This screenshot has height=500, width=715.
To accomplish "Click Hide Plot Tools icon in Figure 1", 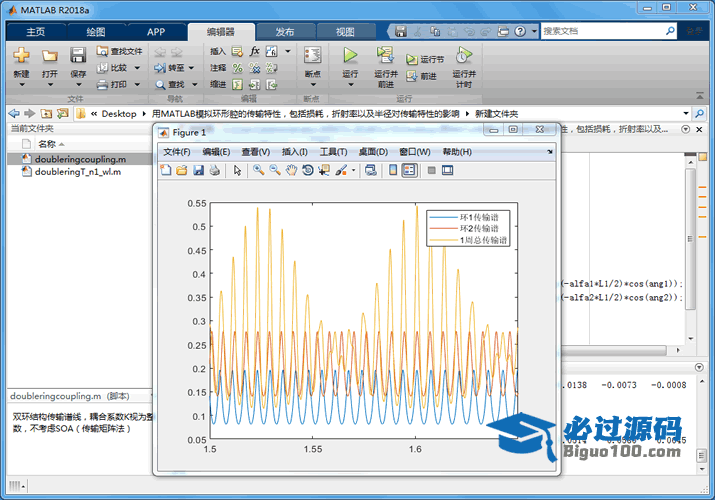I will tap(431, 170).
